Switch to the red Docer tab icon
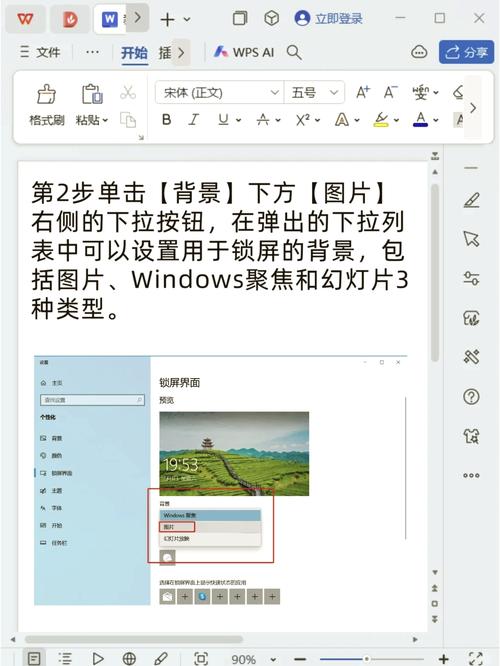This screenshot has width=500, height=666. click(x=70, y=20)
